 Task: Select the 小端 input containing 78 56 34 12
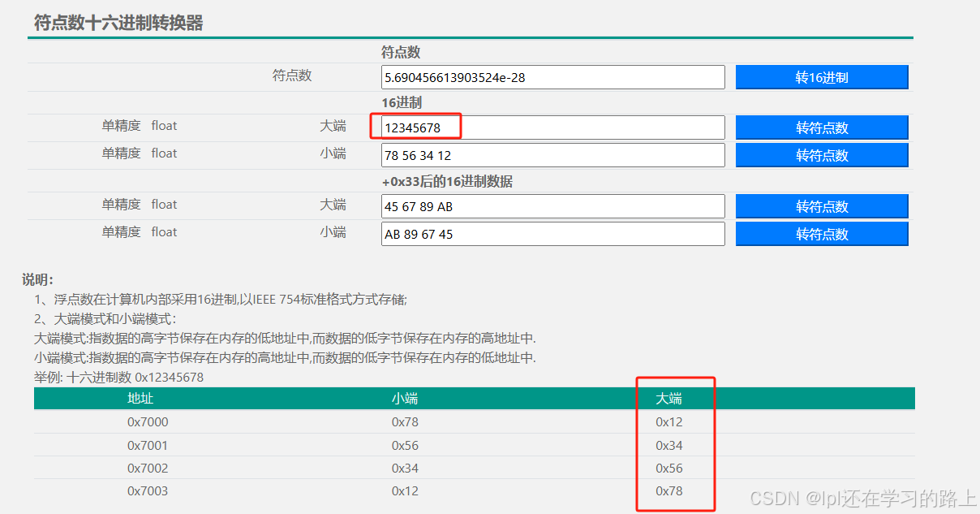(x=552, y=155)
